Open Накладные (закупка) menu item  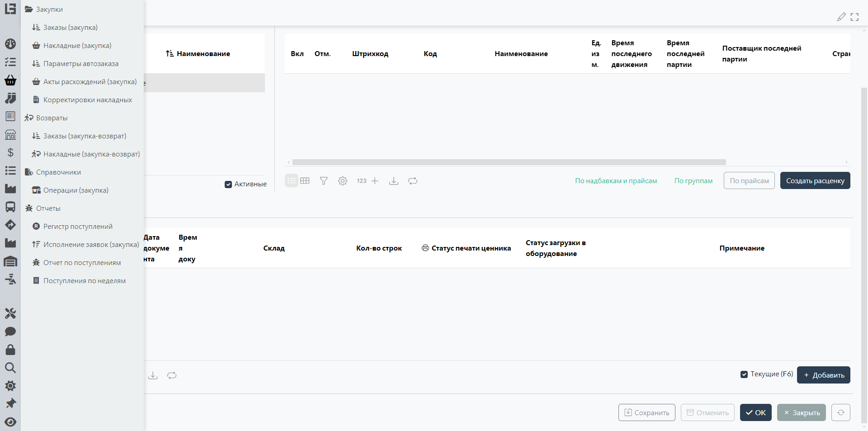pyautogui.click(x=77, y=46)
